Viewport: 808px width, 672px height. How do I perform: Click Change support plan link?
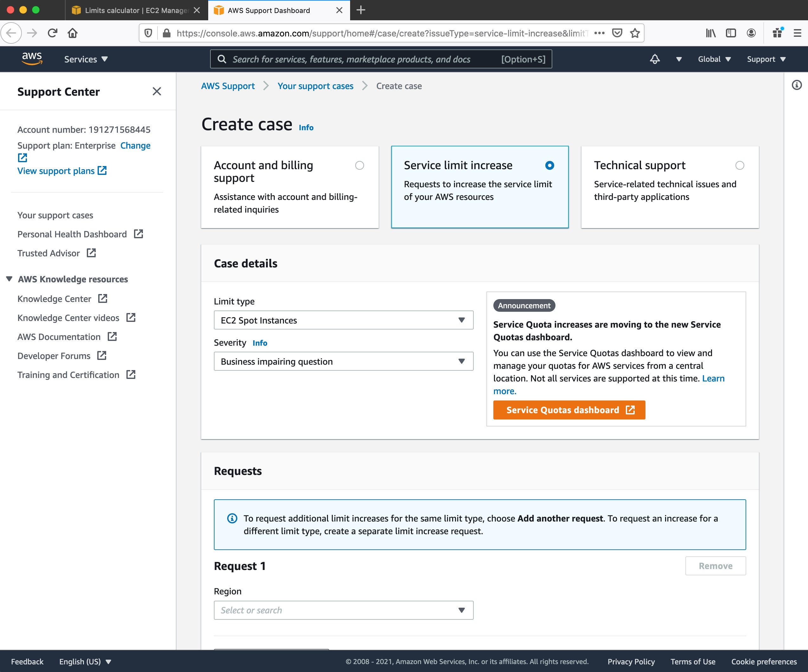135,145
